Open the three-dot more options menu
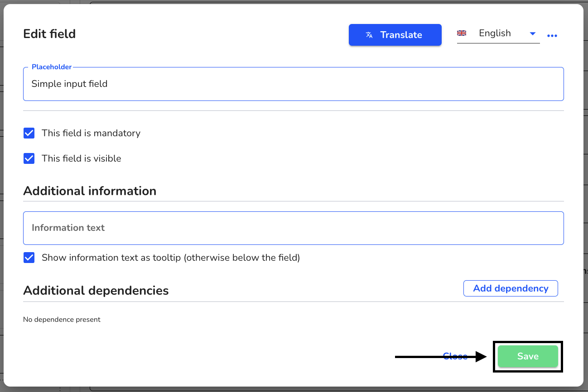Viewport: 588px width, 392px height. pos(552,36)
